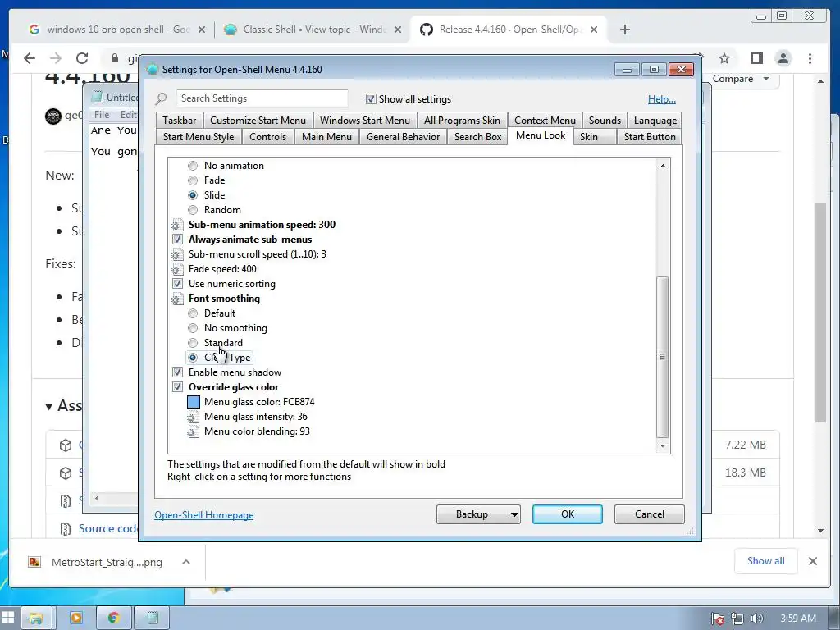This screenshot has height=630, width=840.
Task: Click the search magnifier icon in Settings
Action: pyautogui.click(x=161, y=98)
